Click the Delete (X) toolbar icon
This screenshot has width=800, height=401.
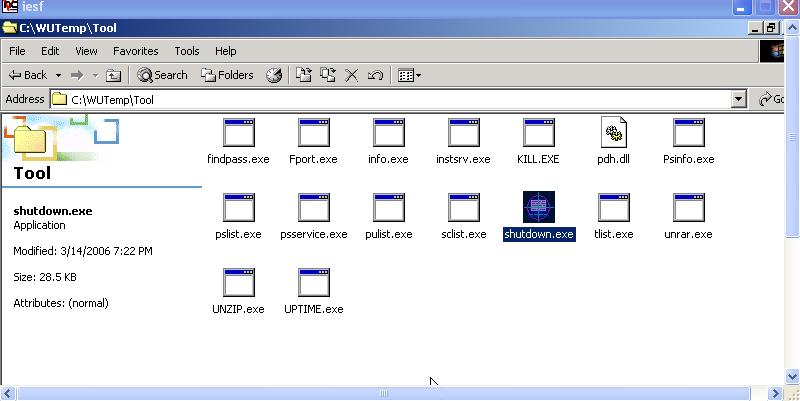click(x=352, y=75)
